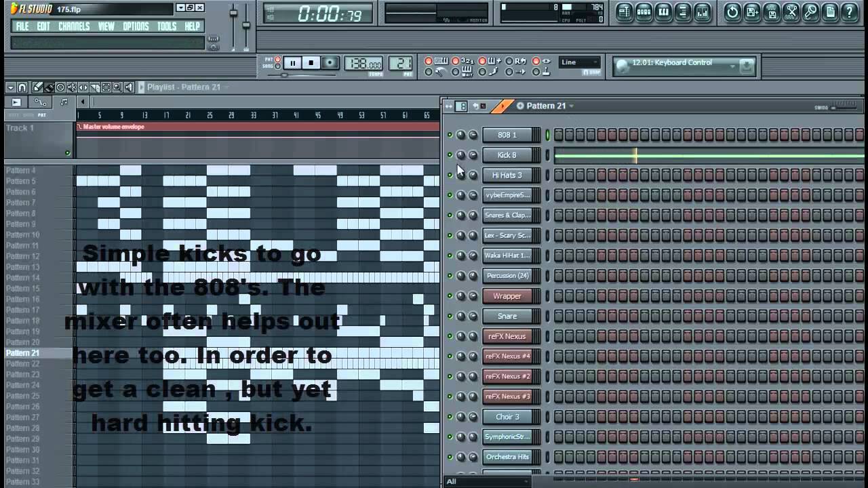
Task: Mute the Snare channel LED
Action: pyautogui.click(x=449, y=316)
